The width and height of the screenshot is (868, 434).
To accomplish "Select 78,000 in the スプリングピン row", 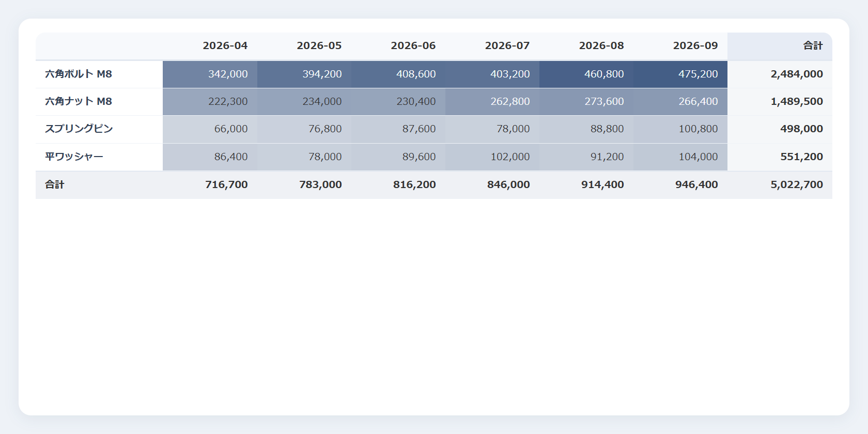I will [x=492, y=129].
